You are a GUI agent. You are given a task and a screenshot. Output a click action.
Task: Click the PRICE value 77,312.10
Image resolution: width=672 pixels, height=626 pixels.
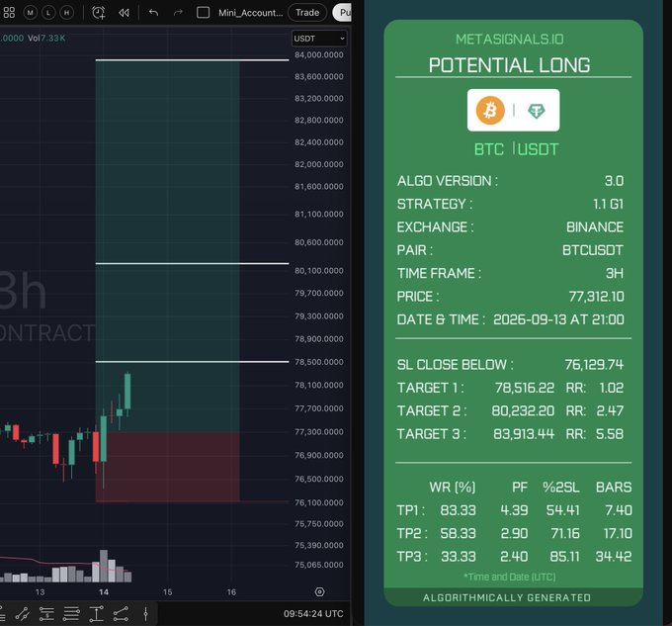point(596,297)
